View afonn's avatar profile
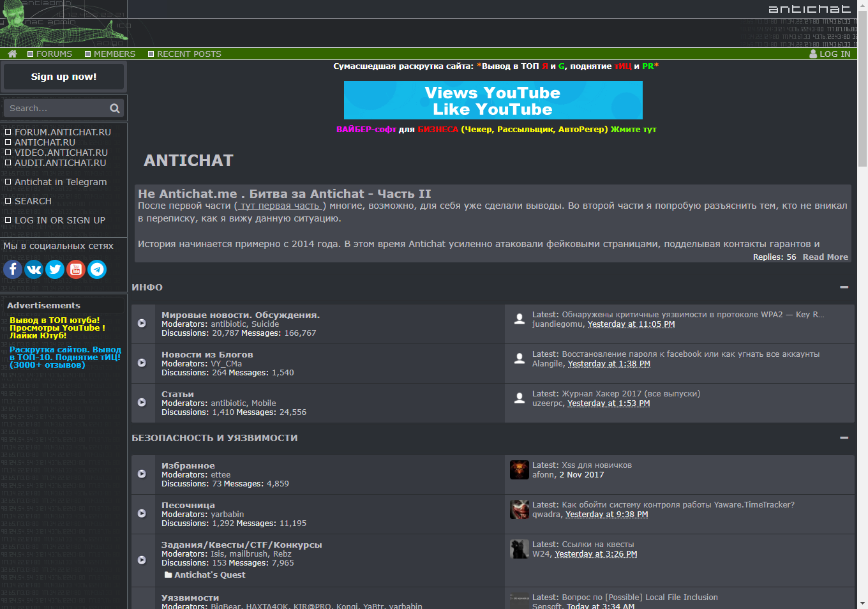 pos(520,470)
